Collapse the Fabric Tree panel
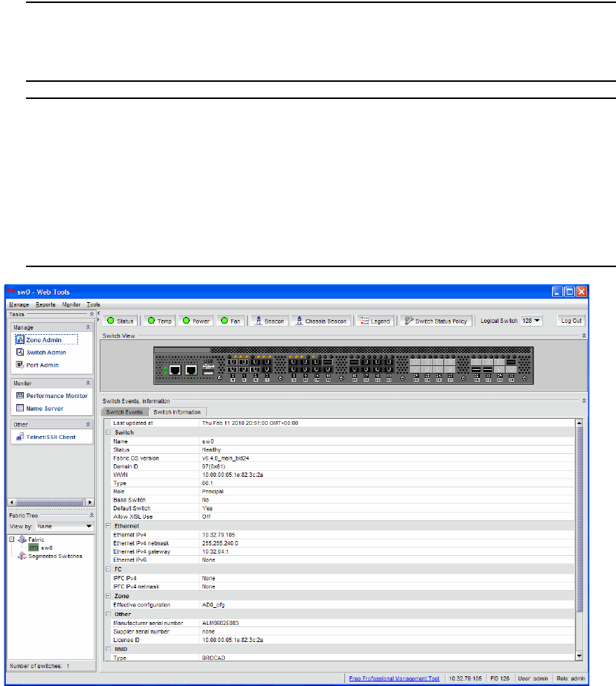Viewport: 616px width, 686px height. 92,516
